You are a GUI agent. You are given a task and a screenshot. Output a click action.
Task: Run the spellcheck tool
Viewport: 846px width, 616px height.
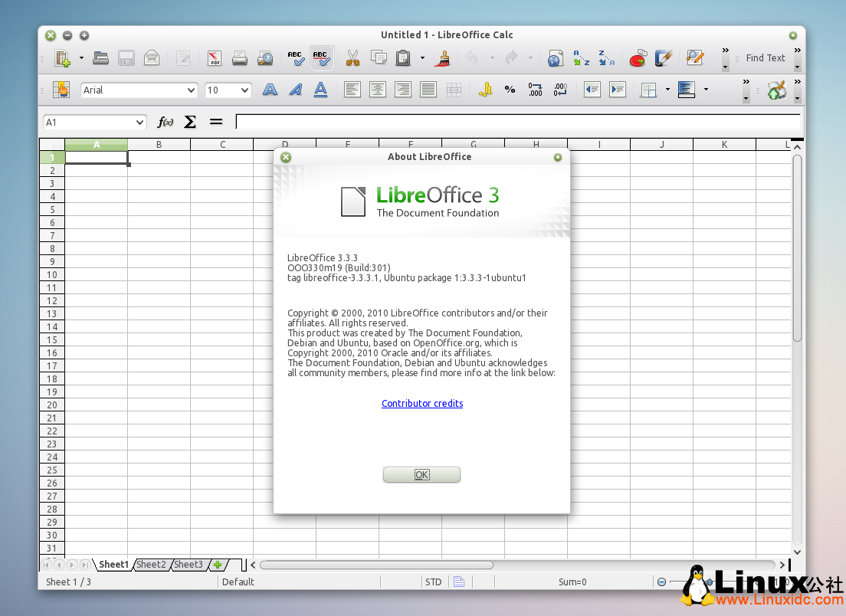pos(295,58)
